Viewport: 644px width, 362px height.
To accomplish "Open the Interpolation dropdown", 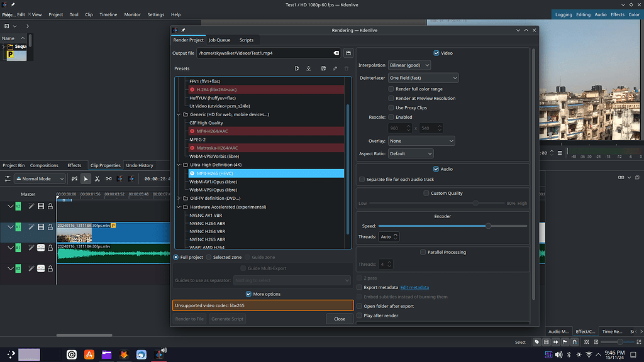I will (409, 65).
